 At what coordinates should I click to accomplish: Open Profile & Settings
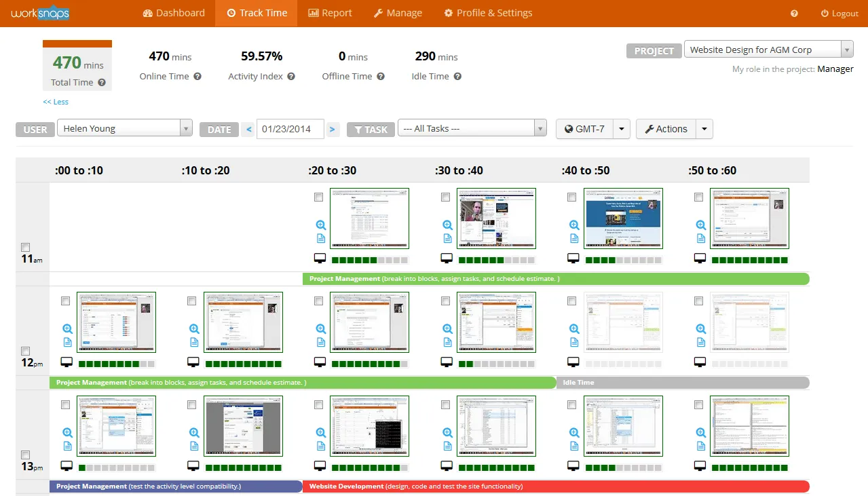point(488,13)
